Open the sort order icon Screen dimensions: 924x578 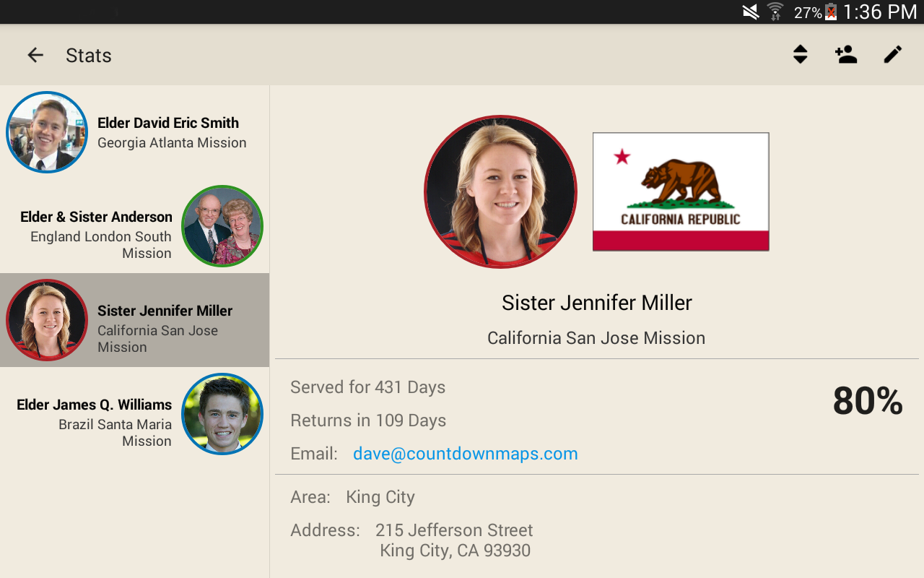[x=800, y=54]
